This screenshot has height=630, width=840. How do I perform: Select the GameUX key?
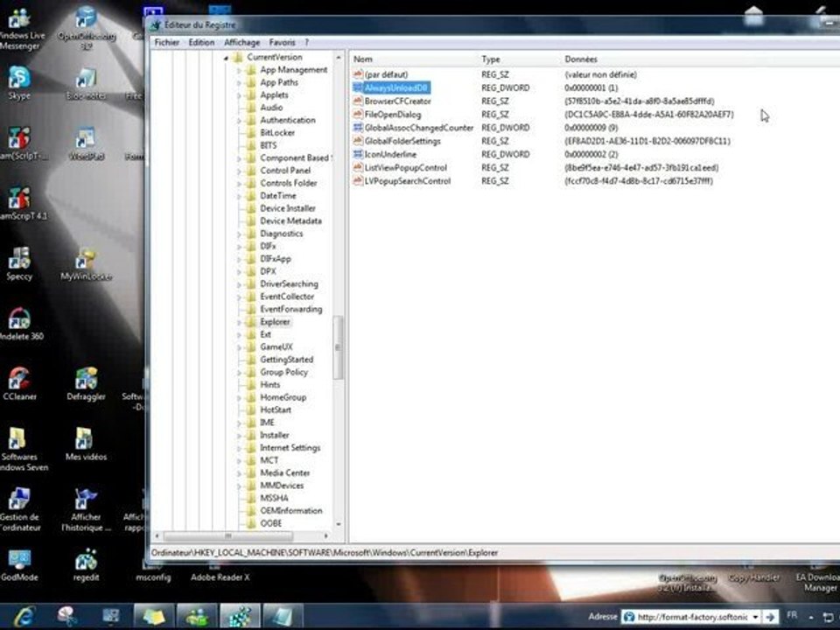[276, 347]
